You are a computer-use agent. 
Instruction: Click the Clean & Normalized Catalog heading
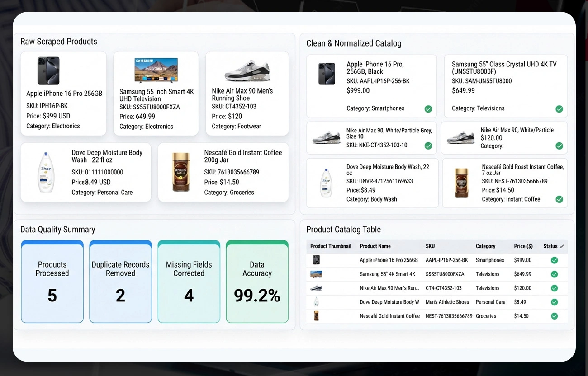point(354,43)
